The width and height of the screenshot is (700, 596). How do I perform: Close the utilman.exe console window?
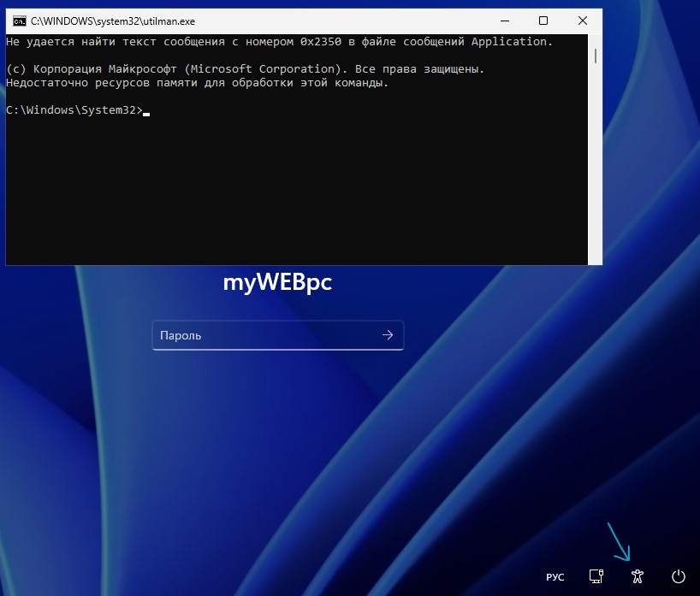point(582,21)
